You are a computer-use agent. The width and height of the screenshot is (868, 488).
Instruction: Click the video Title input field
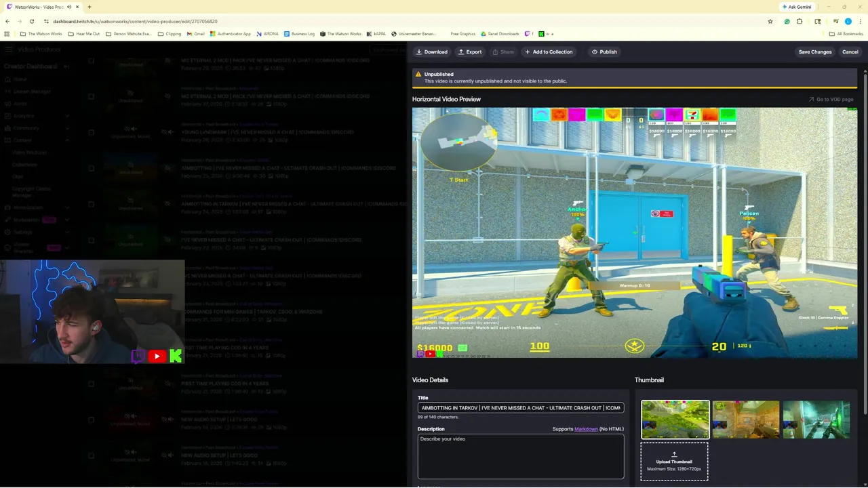point(521,408)
